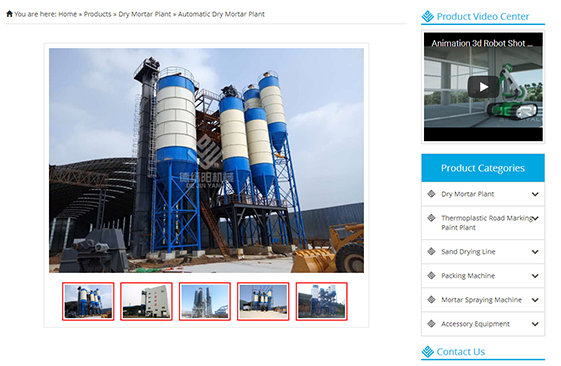Expand the Accessory Equipment chevron
Screen dimensions: 561x366
click(535, 324)
